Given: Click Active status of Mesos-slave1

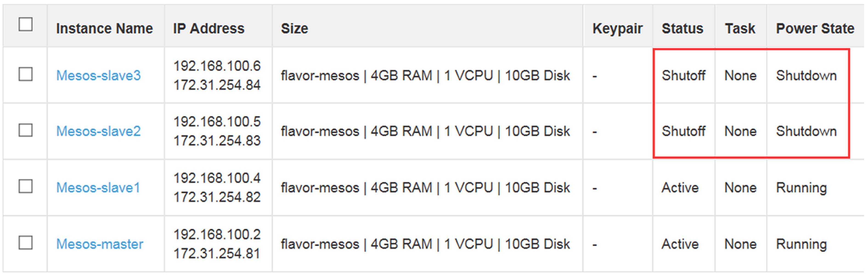Looking at the screenshot, I should 680,188.
